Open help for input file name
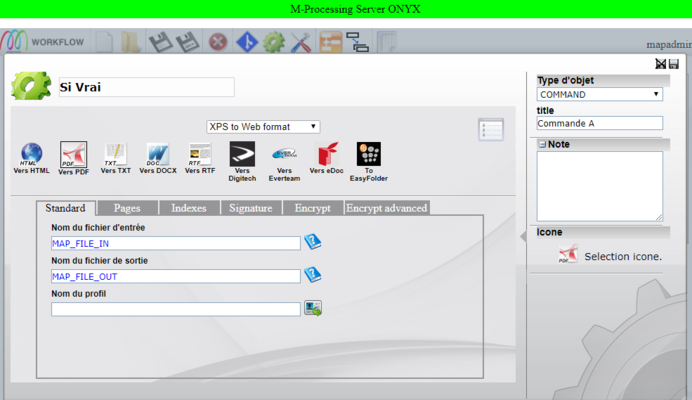 tap(312, 242)
